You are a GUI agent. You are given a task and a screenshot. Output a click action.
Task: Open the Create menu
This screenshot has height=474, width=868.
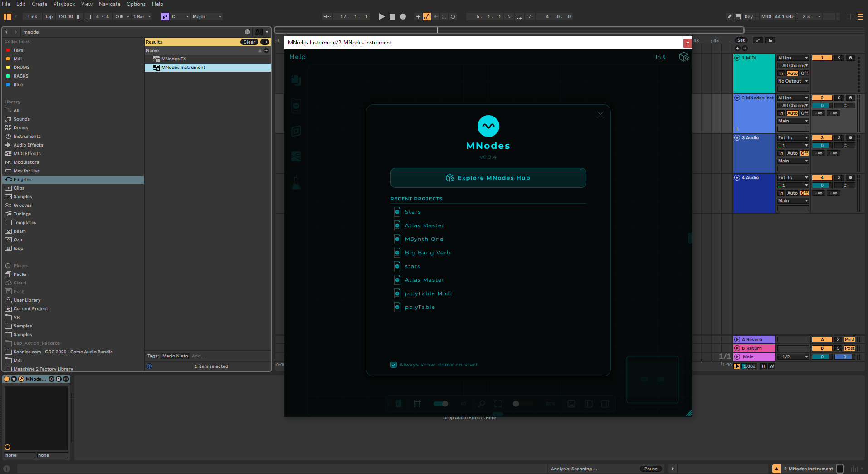tap(39, 4)
